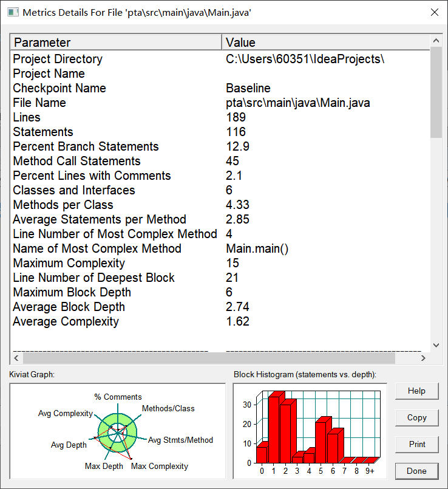Click the window icon in title bar
This screenshot has width=448, height=489.
[13, 13]
